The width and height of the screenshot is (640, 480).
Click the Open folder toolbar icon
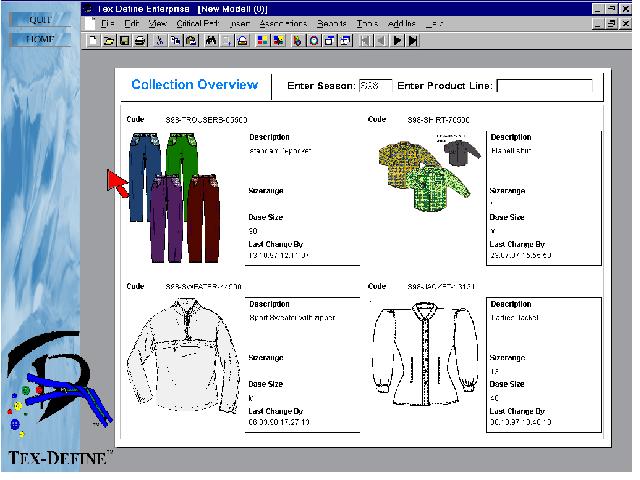[108, 41]
